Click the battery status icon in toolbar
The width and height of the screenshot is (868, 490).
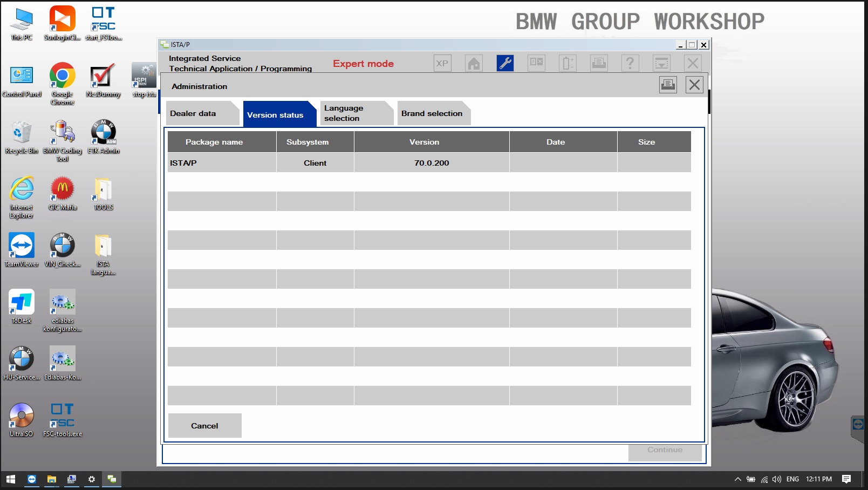pos(568,64)
